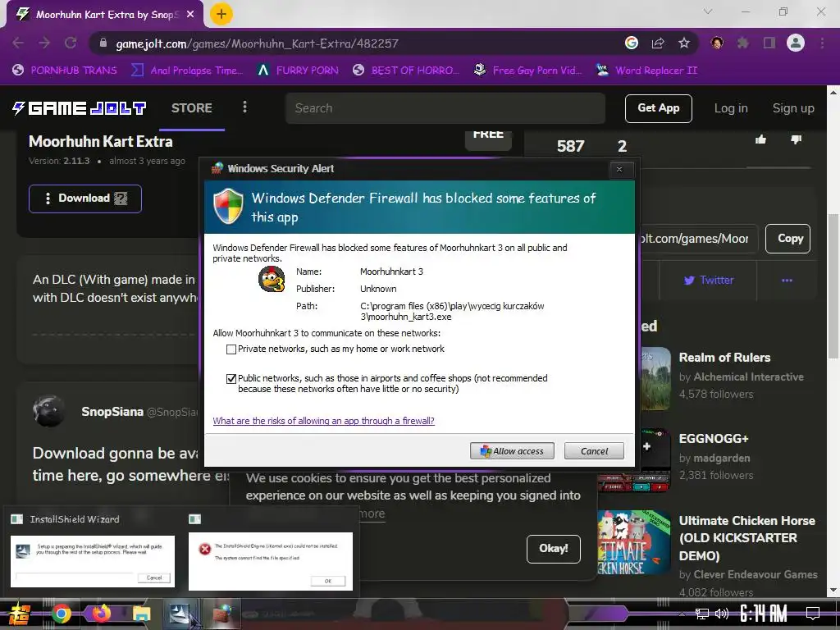Click the Alchemical Interactive developer name
This screenshot has width=840, height=630.
tap(748, 377)
